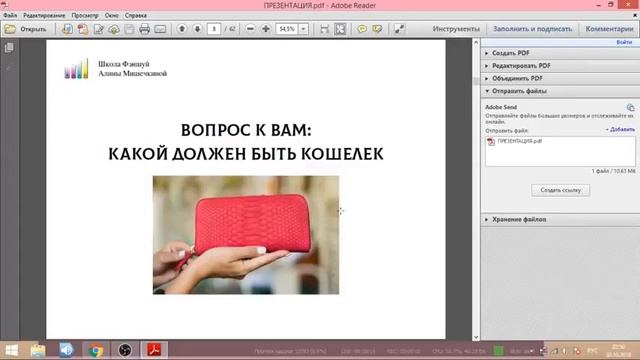Click the print icon
The width and height of the screenshot is (640, 360).
pyautogui.click(x=144, y=29)
